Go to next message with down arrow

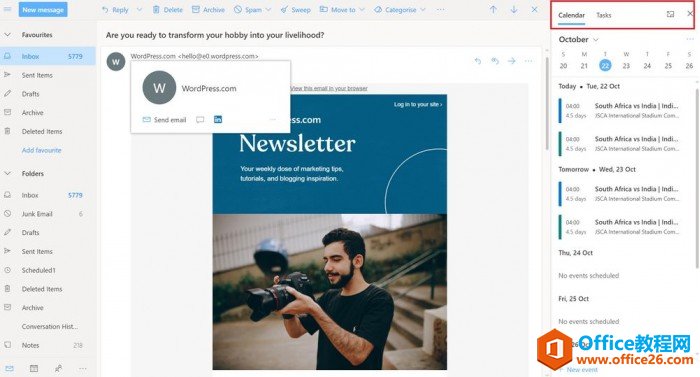pyautogui.click(x=514, y=9)
